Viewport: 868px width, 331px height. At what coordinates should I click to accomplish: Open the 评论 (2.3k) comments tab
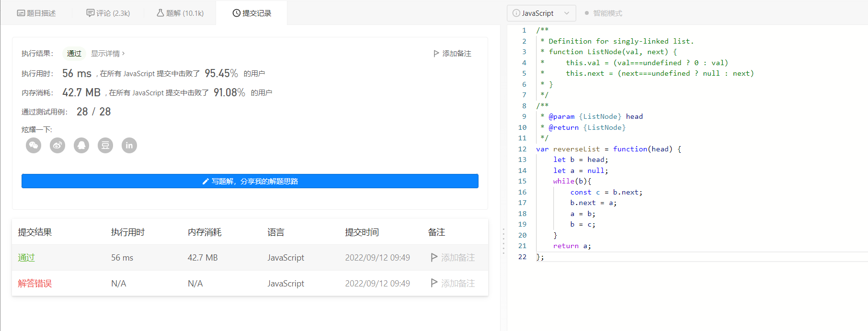[108, 13]
